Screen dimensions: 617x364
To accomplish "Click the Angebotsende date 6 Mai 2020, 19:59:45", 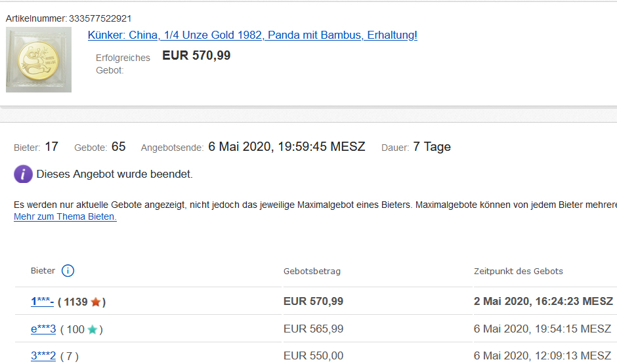I will (286, 147).
